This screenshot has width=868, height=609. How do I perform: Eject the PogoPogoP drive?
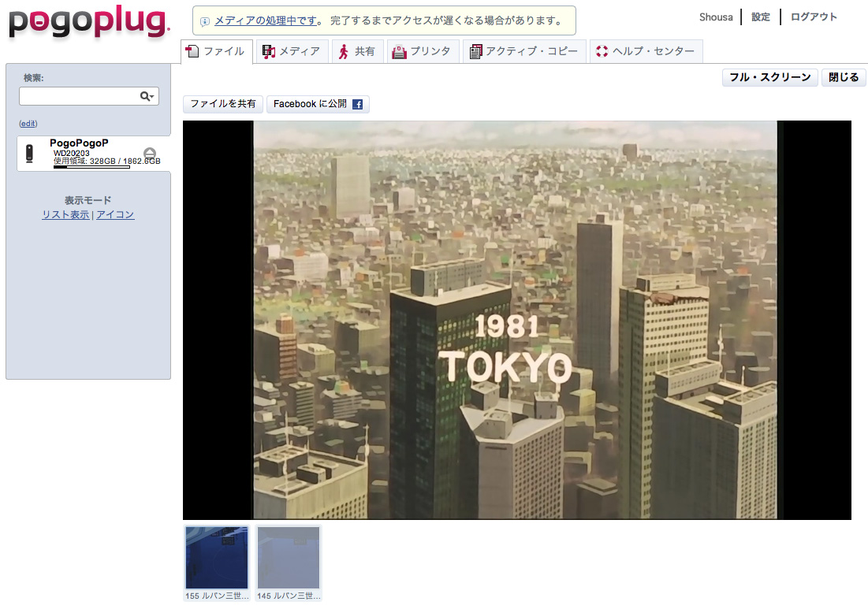150,153
